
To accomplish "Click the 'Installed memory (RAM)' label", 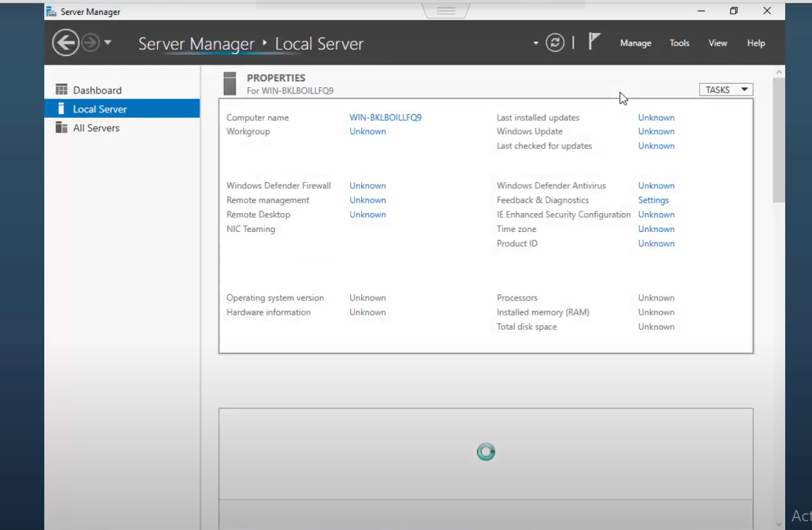I will pyautogui.click(x=543, y=312).
